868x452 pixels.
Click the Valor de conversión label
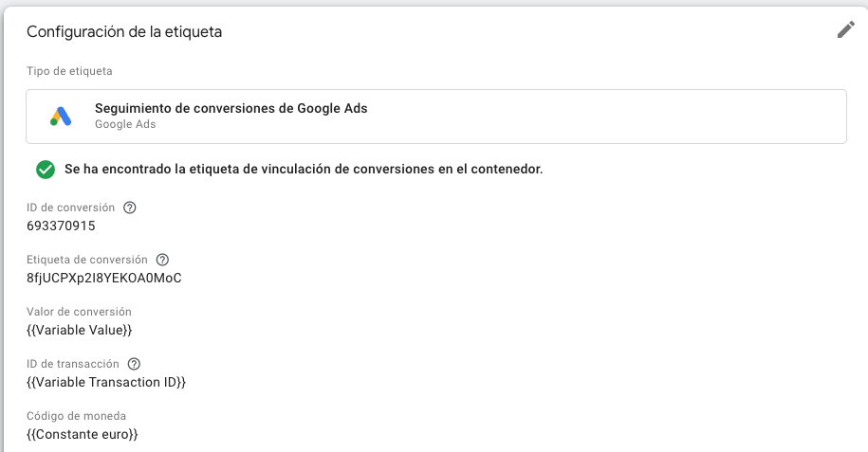(79, 312)
